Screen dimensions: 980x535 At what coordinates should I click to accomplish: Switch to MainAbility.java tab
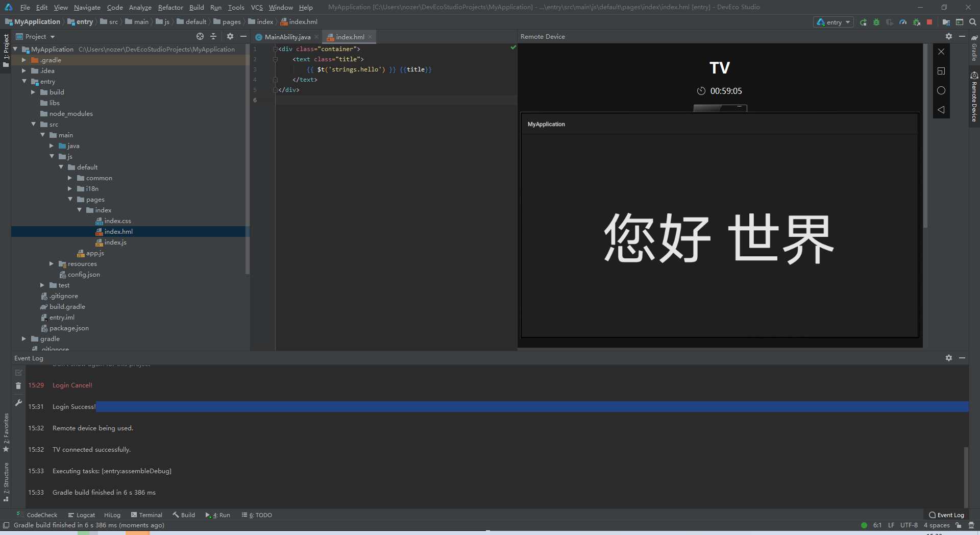point(287,37)
